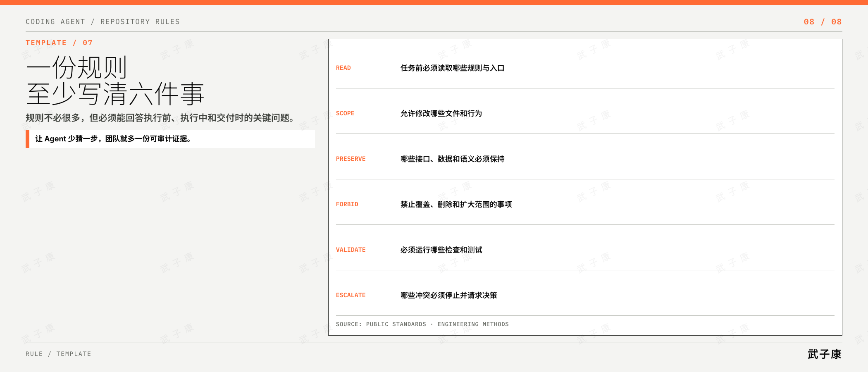Click the heading line '至少写清六件事'
This screenshot has width=868, height=372.
[115, 94]
